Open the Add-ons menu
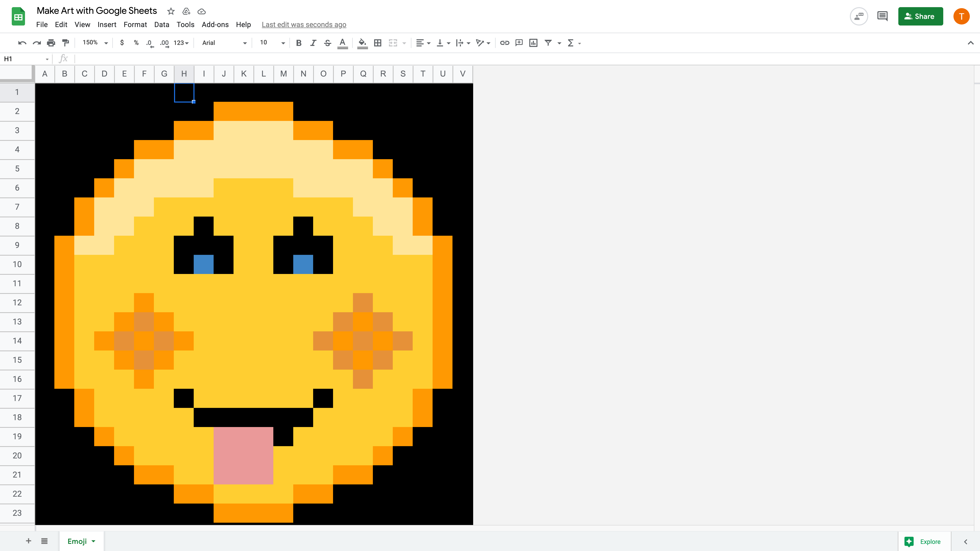The image size is (980, 551). tap(215, 24)
